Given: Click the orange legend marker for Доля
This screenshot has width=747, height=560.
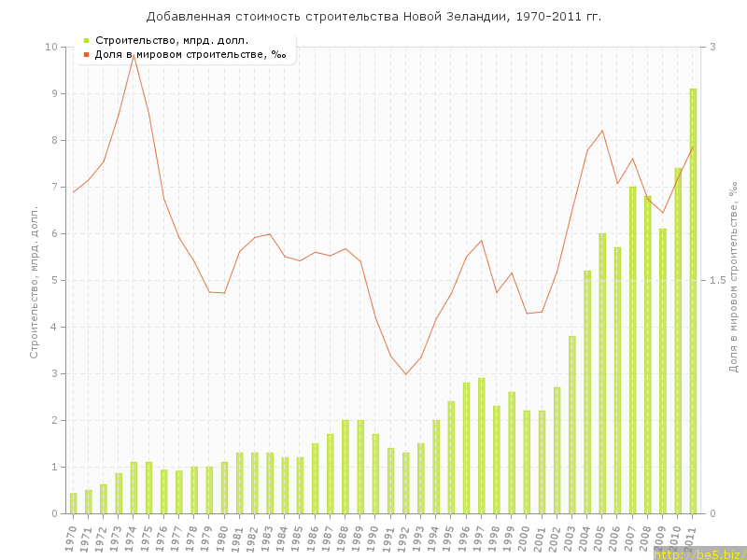Looking at the screenshot, I should click(x=86, y=54).
